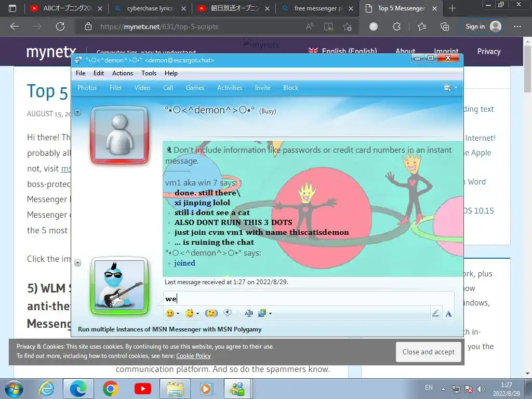Open Edge favorites list icon
The height and width of the screenshot is (399, 532).
pos(422,26)
